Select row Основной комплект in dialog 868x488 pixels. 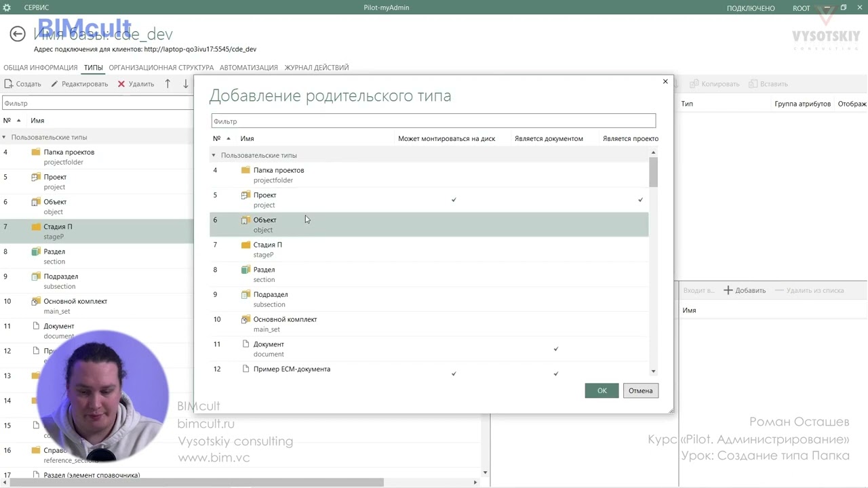[x=429, y=324]
